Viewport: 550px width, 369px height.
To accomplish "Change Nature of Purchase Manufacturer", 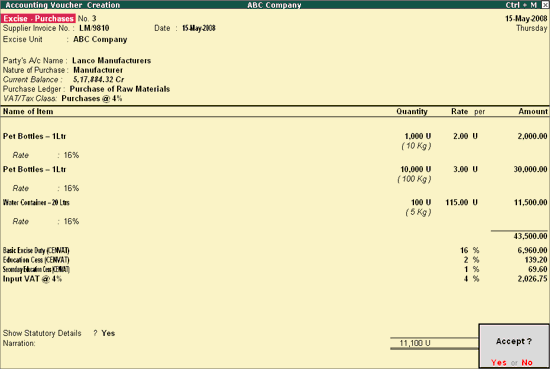I will [98, 70].
